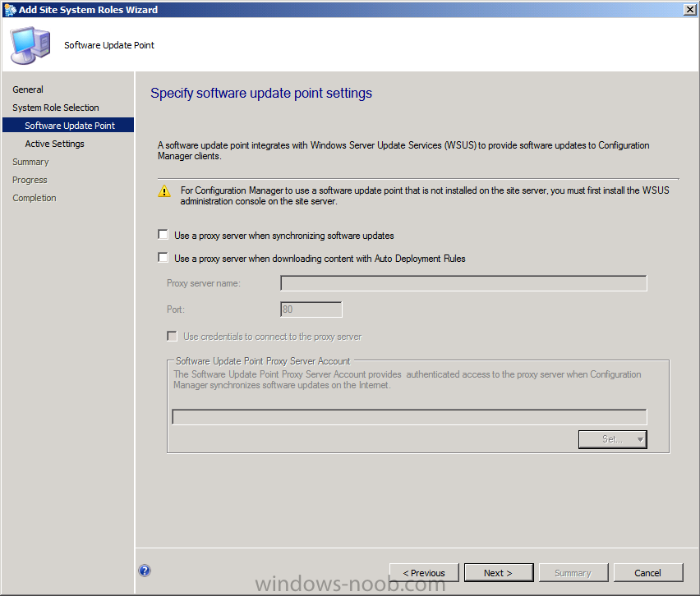
Task: Click the Software Update Point computer icon
Action: 30,45
